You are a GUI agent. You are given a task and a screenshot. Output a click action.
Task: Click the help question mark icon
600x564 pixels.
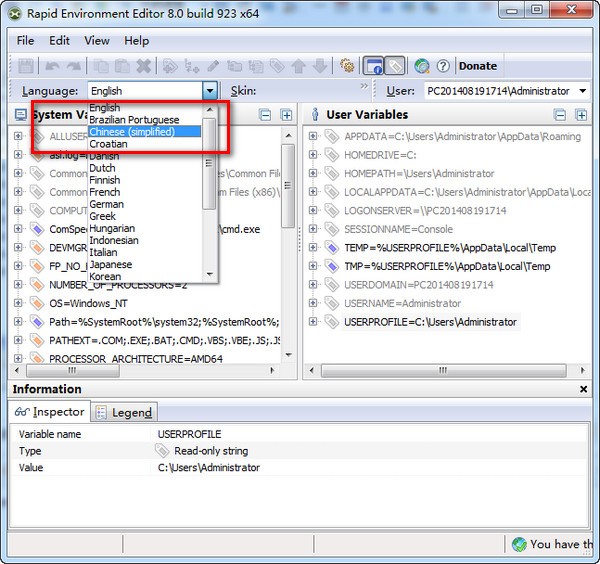pyautogui.click(x=443, y=66)
